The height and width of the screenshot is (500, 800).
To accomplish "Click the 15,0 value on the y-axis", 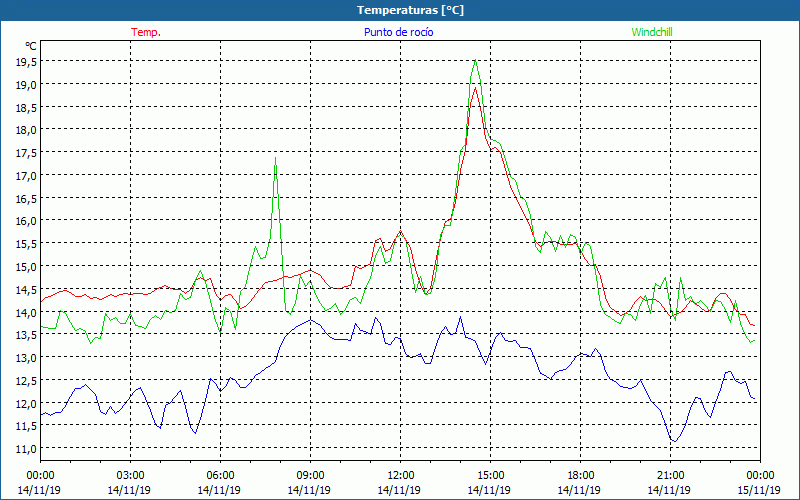I will click(x=27, y=266).
